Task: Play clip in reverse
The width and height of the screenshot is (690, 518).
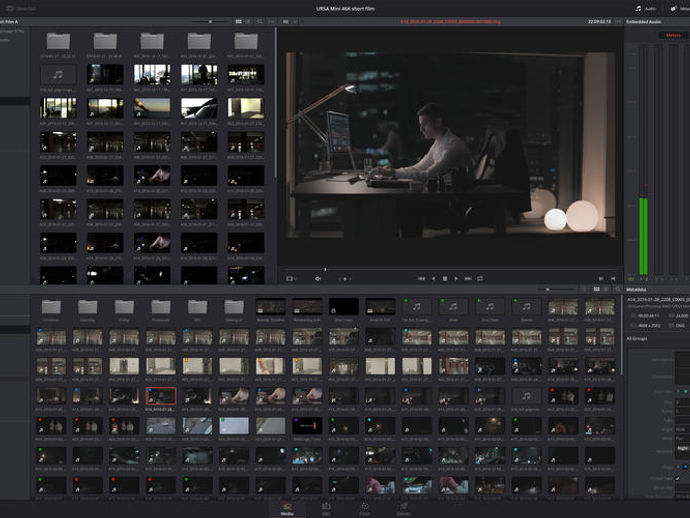Action: [433, 279]
